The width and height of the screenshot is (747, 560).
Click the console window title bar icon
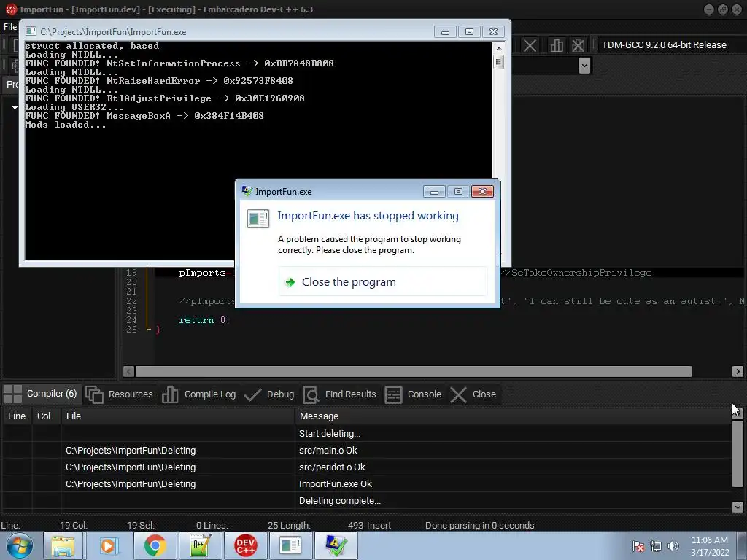point(31,31)
